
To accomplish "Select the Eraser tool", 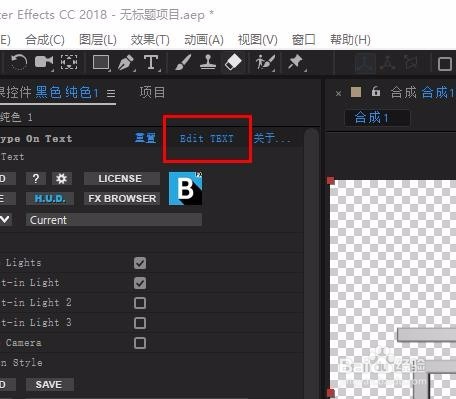I will coord(233,62).
